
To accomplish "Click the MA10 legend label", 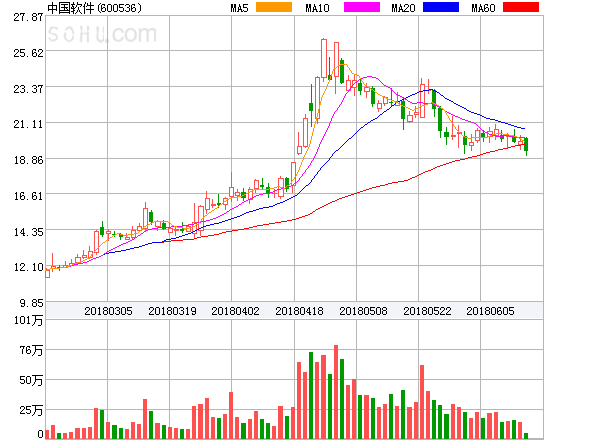I will click(x=317, y=8).
